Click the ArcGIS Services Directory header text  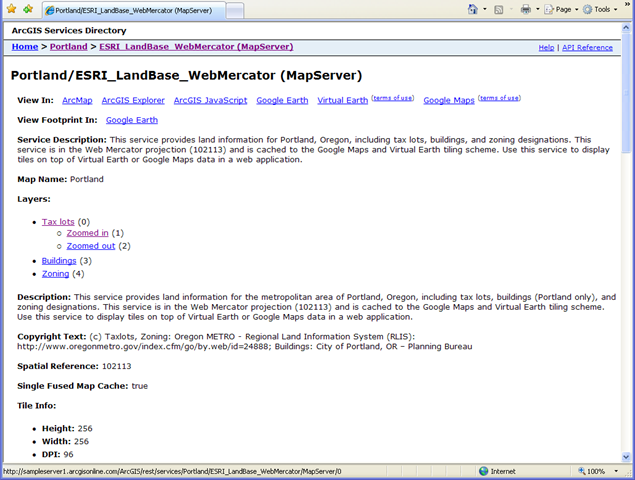tap(69, 30)
